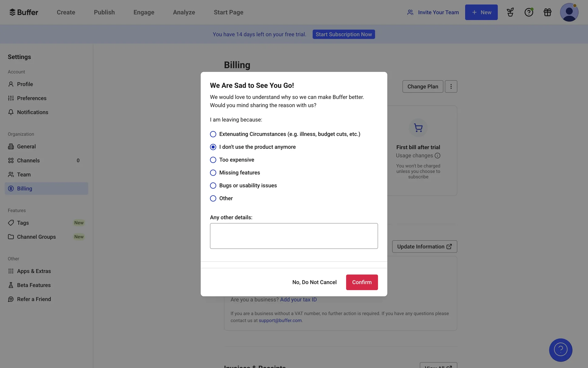The height and width of the screenshot is (368, 588).
Task: Click the Buffer logo
Action: coord(24,12)
